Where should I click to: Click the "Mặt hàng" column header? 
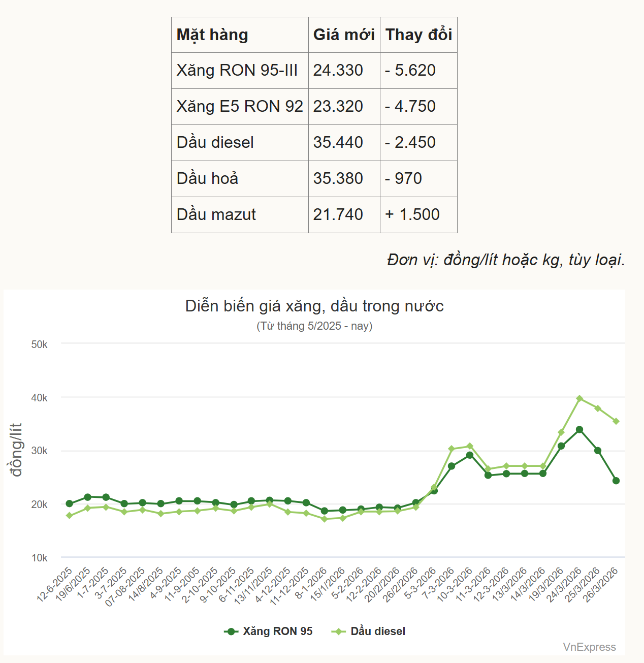pos(212,35)
